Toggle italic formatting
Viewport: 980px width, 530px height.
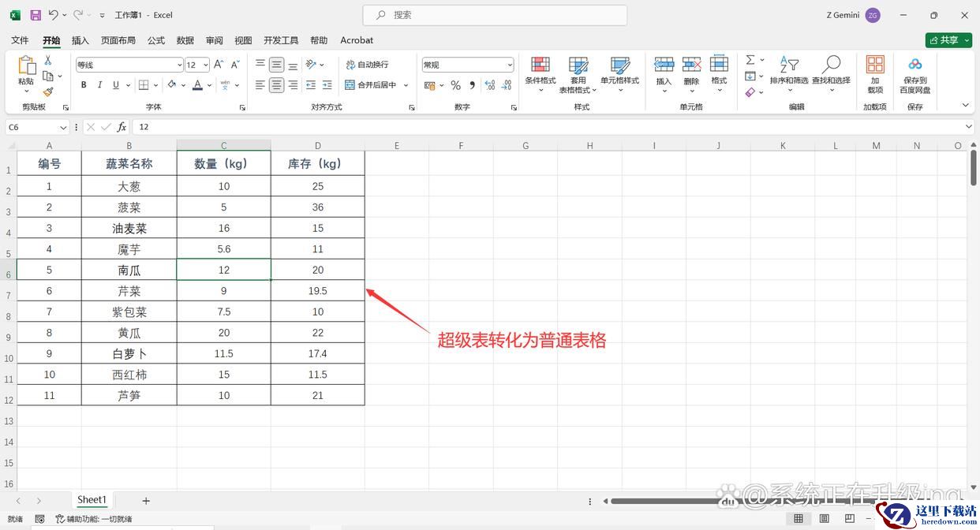[x=100, y=85]
